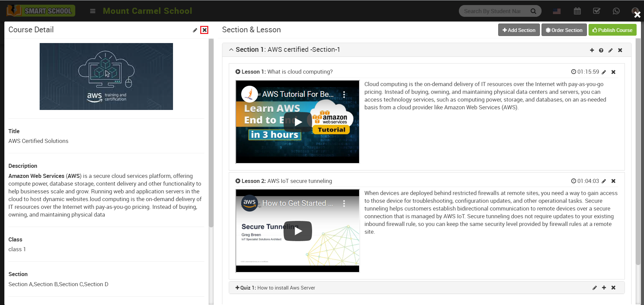
Task: Open the sidebar hamburger menu
Action: click(92, 11)
